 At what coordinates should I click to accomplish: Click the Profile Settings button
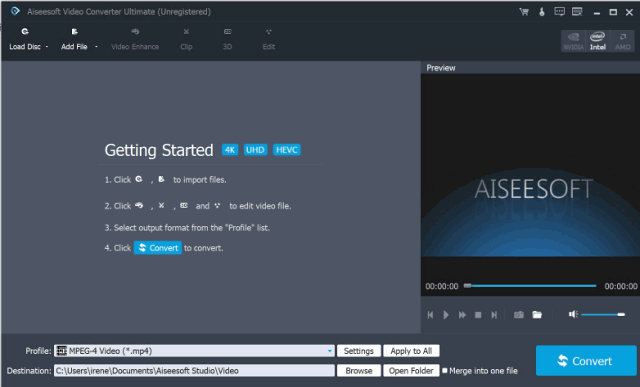coord(359,351)
